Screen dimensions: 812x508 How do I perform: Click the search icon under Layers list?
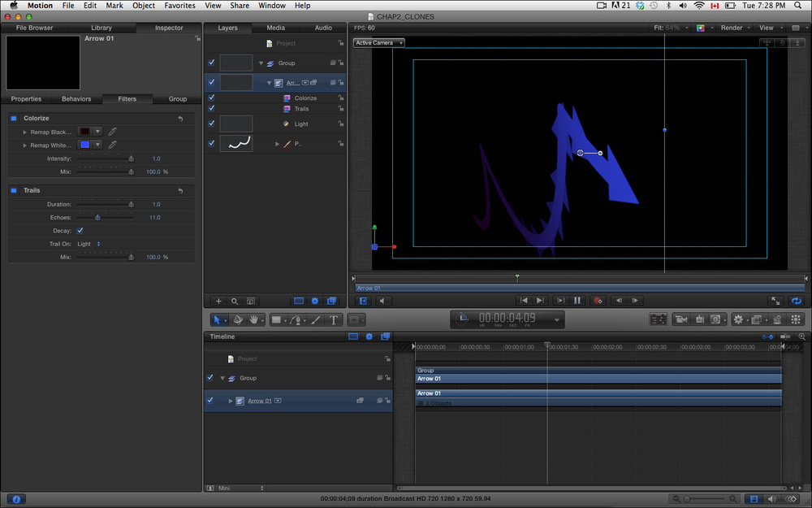pyautogui.click(x=235, y=301)
